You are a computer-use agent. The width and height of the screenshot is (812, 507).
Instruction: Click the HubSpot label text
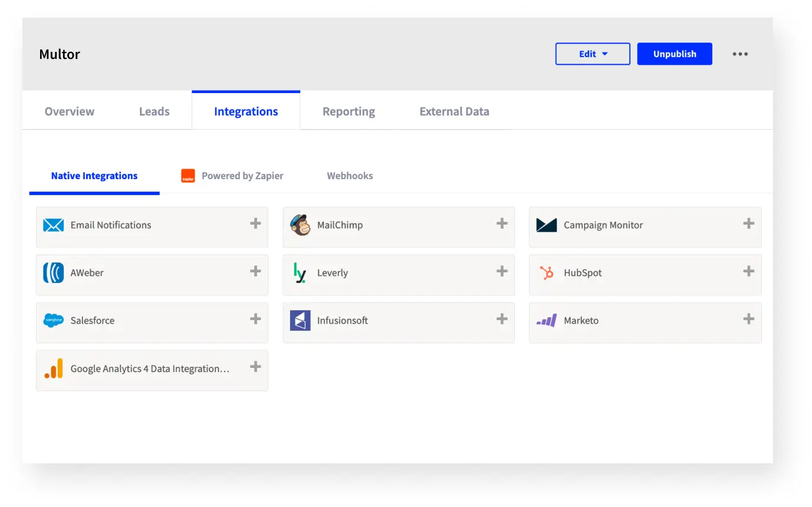pyautogui.click(x=583, y=273)
